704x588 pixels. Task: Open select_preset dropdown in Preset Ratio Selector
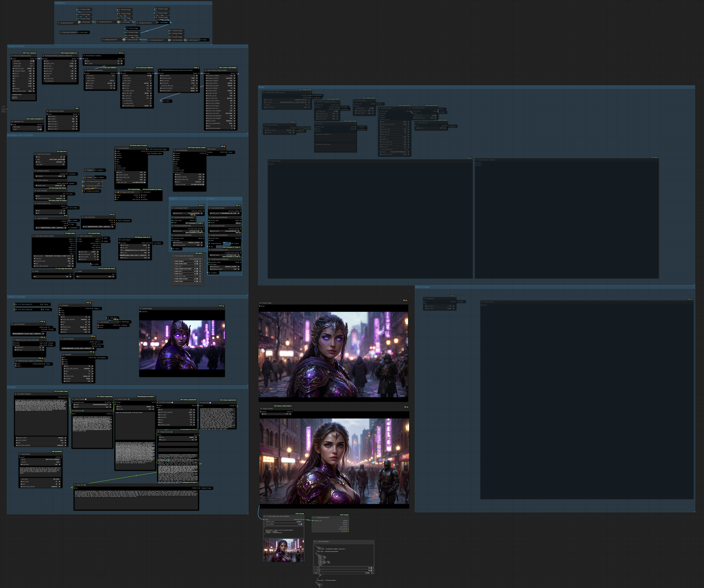[54, 256]
